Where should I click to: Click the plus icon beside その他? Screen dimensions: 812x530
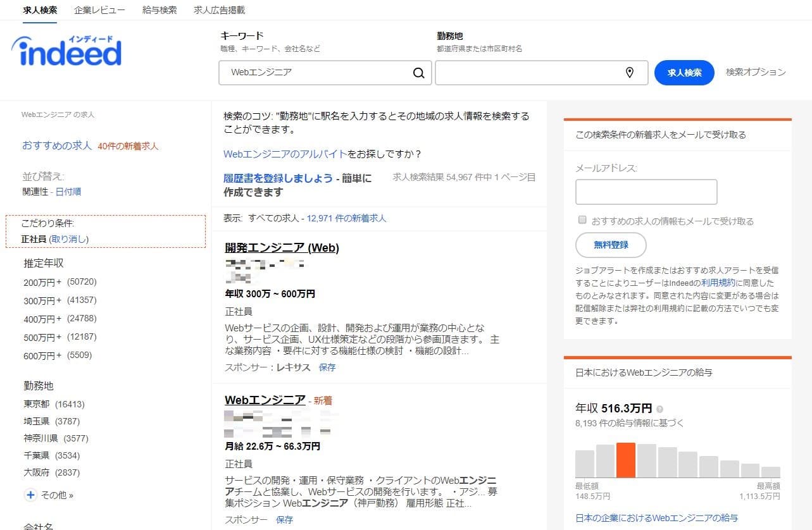(x=30, y=495)
